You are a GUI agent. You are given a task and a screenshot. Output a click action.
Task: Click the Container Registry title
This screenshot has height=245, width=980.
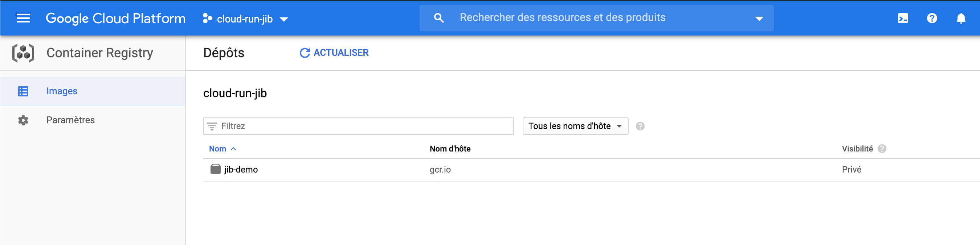[x=100, y=53]
